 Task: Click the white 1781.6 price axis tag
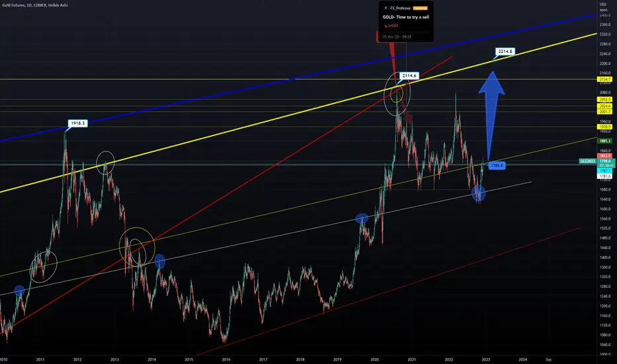(x=605, y=176)
